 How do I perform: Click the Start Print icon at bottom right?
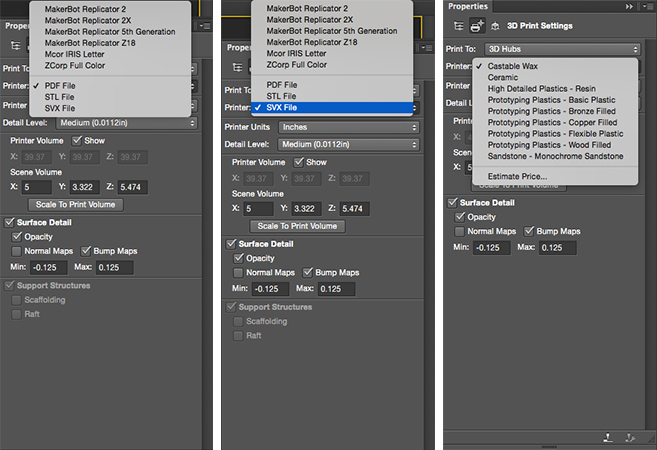click(x=609, y=436)
